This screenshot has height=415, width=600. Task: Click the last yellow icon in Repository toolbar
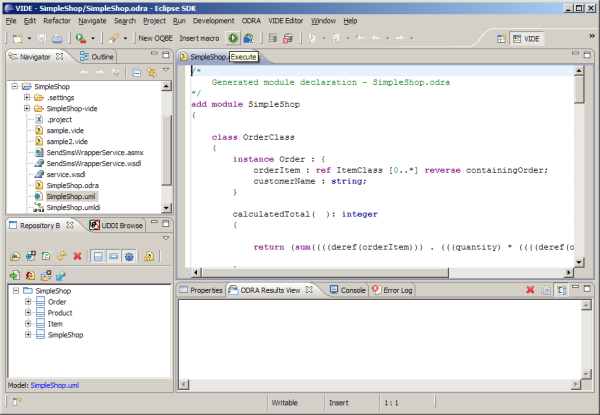pos(149,256)
